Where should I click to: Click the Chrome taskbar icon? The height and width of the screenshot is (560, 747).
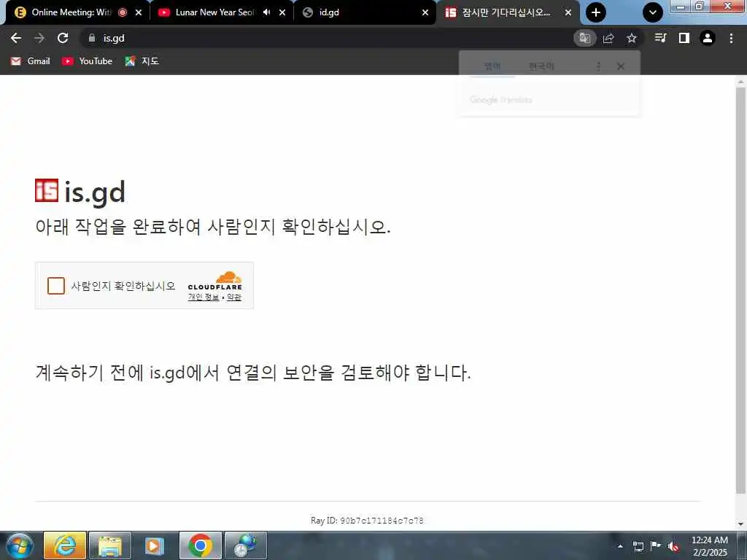coord(200,545)
